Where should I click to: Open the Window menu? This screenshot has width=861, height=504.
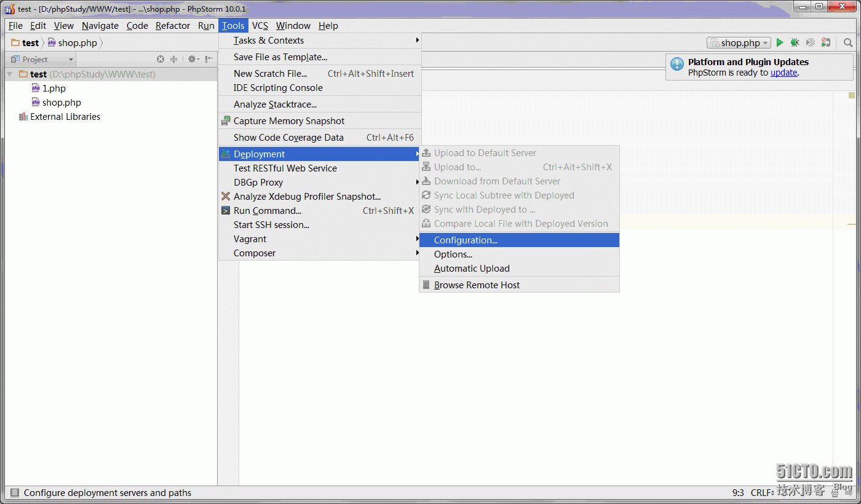(x=293, y=25)
